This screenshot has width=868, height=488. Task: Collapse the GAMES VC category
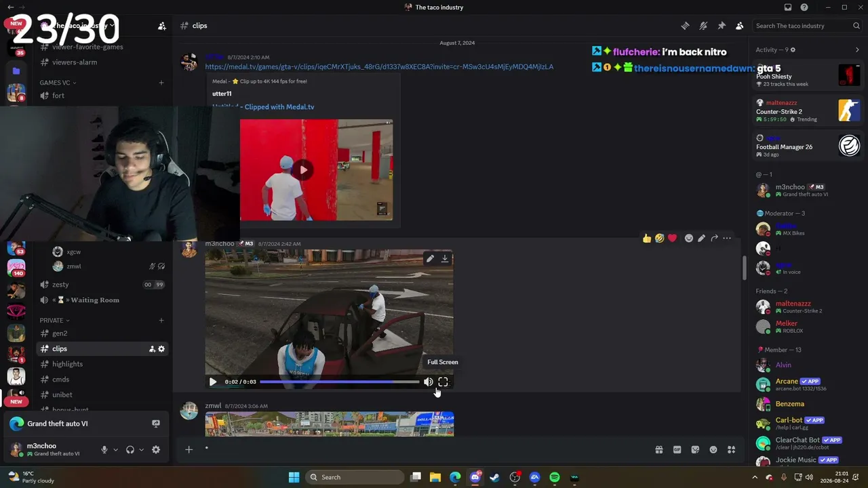pyautogui.click(x=58, y=83)
